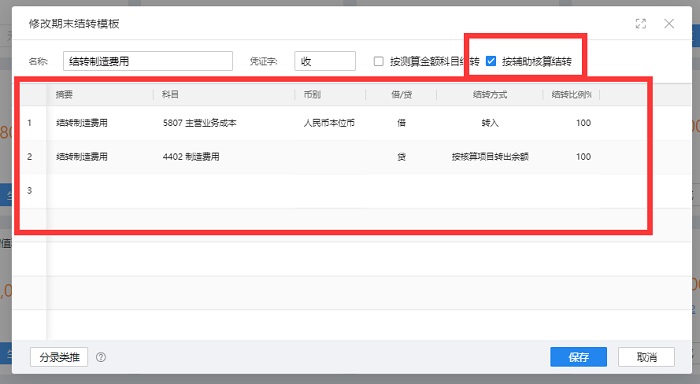This screenshot has width=700, height=384.
Task: Click the help question mark icon beside 分录类推
Action: click(101, 357)
